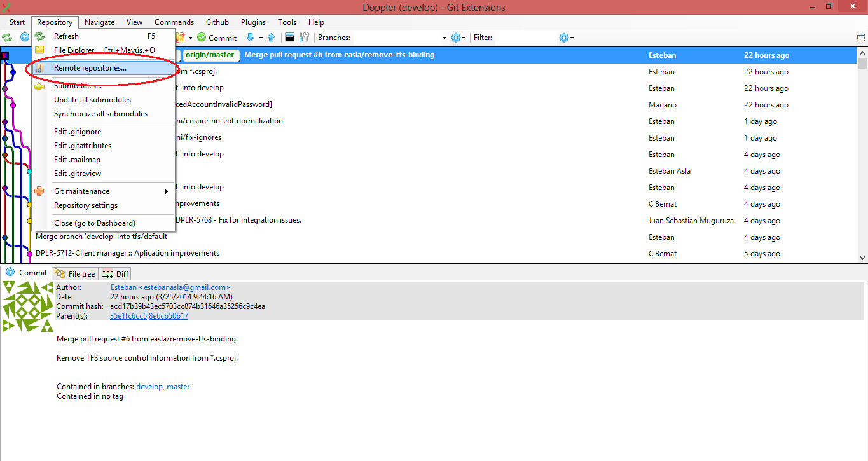Image resolution: width=868 pixels, height=461 pixels.
Task: Click the revision list scrollbar down arrow
Action: [x=863, y=258]
